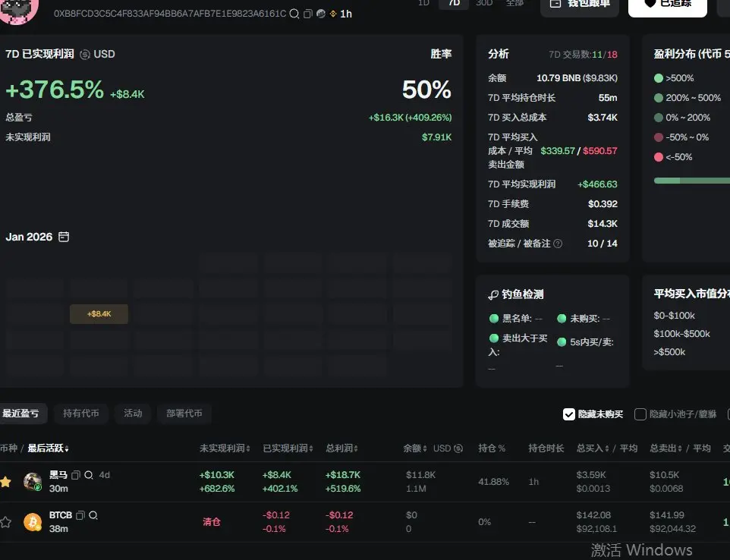
Task: Unstar the 黑马 token favorite
Action: point(5,482)
